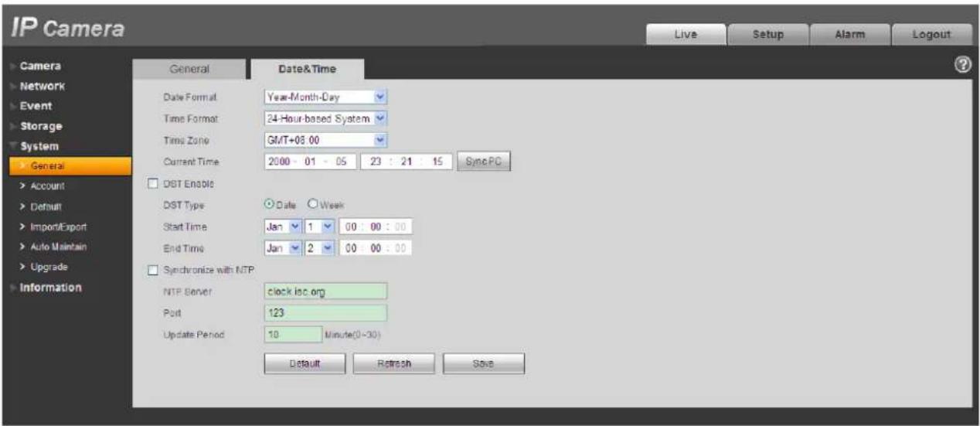Select the Date DST type radio
The image size is (980, 426).
point(271,204)
